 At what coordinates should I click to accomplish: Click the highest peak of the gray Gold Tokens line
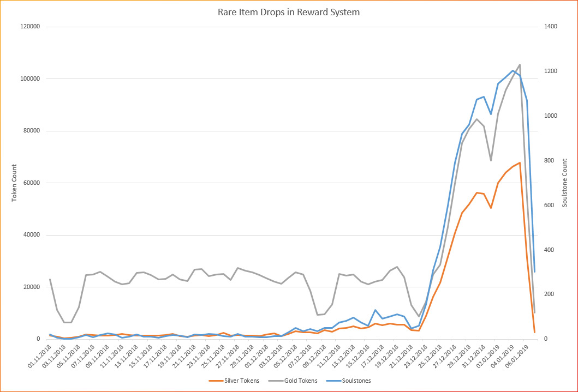(520, 64)
